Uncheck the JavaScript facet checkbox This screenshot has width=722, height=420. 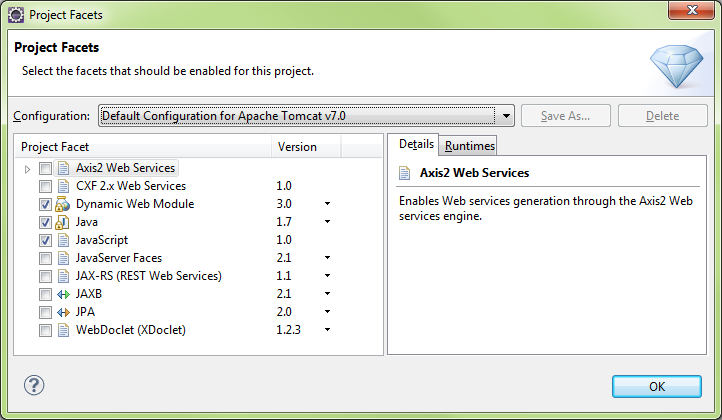[x=45, y=240]
